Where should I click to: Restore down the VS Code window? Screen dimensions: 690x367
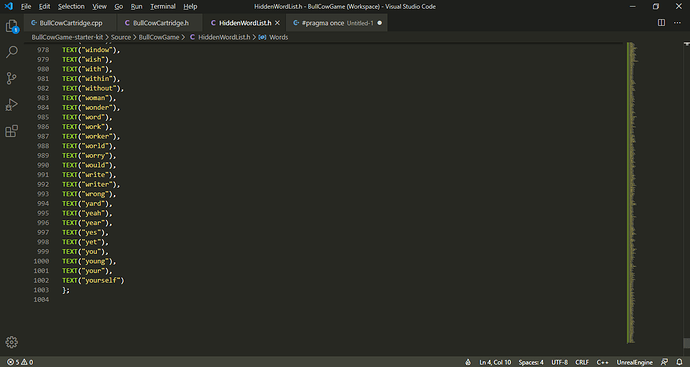(x=656, y=7)
